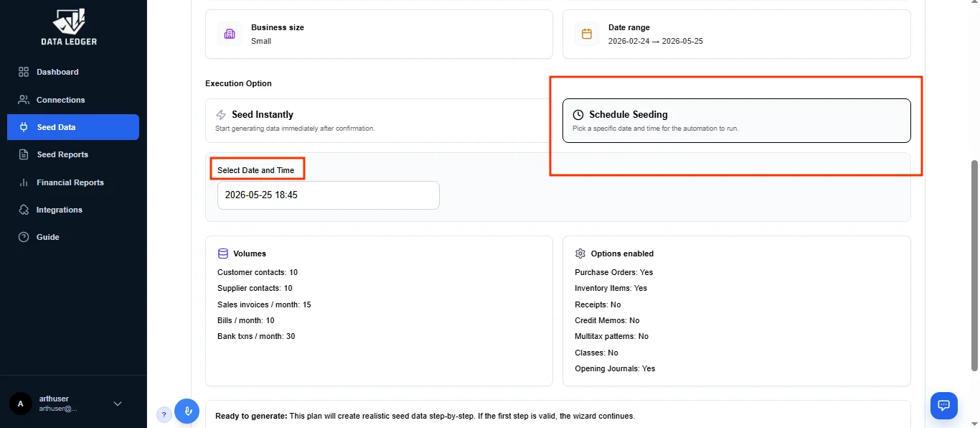This screenshot has width=980, height=428.
Task: Click the date range 2026-02-24 → 2026-05-25 text
Action: point(656,41)
